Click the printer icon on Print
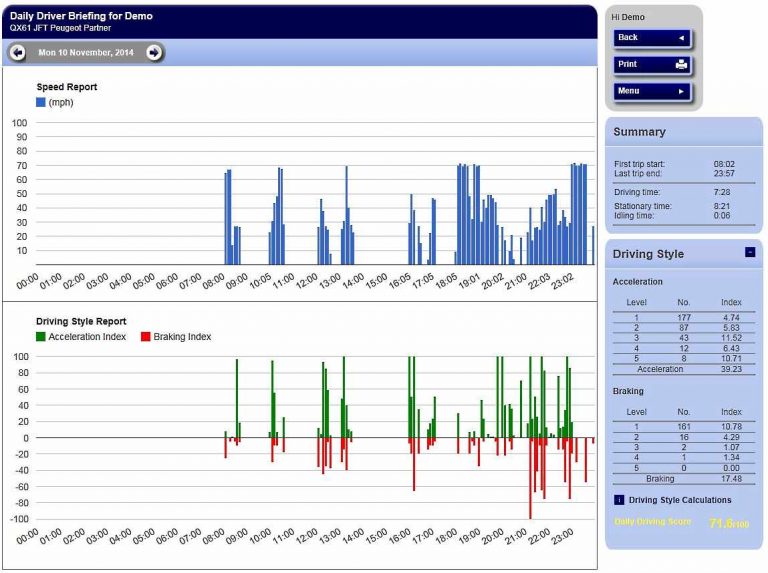 tap(681, 65)
